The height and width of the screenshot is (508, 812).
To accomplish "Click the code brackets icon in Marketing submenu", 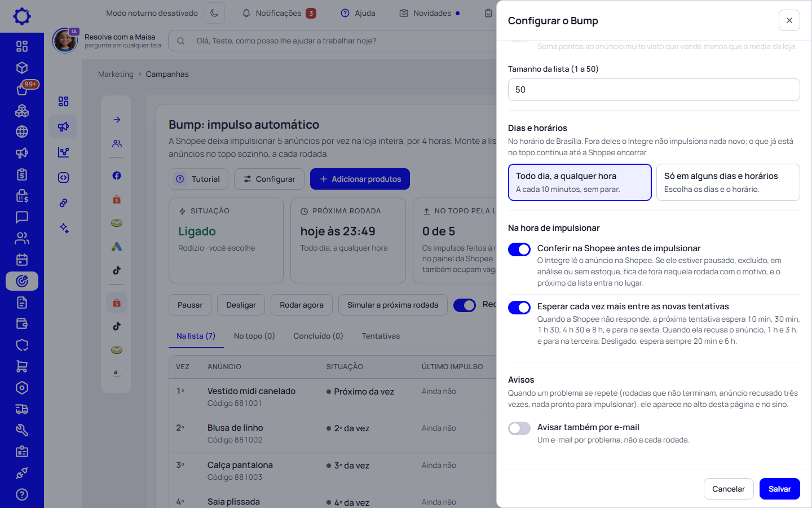I will coord(63,178).
